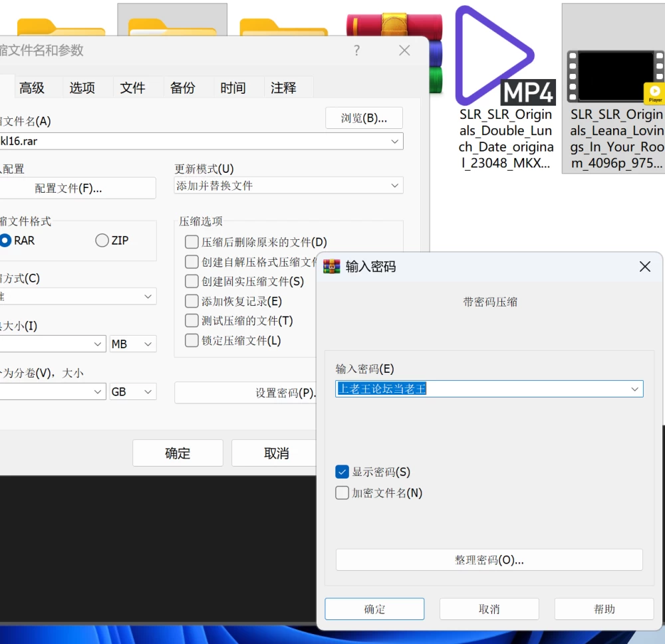Select the first yellow folder icon
Image resolution: width=665 pixels, height=644 pixels.
61,27
